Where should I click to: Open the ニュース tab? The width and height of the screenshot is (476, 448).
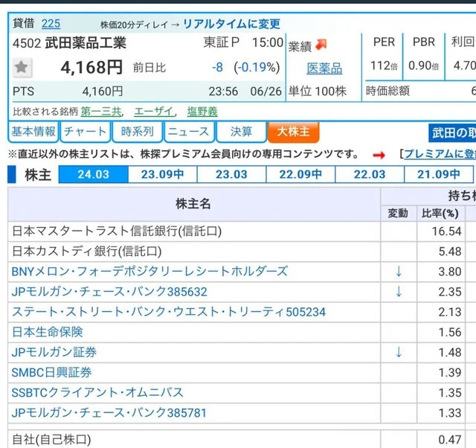[189, 132]
